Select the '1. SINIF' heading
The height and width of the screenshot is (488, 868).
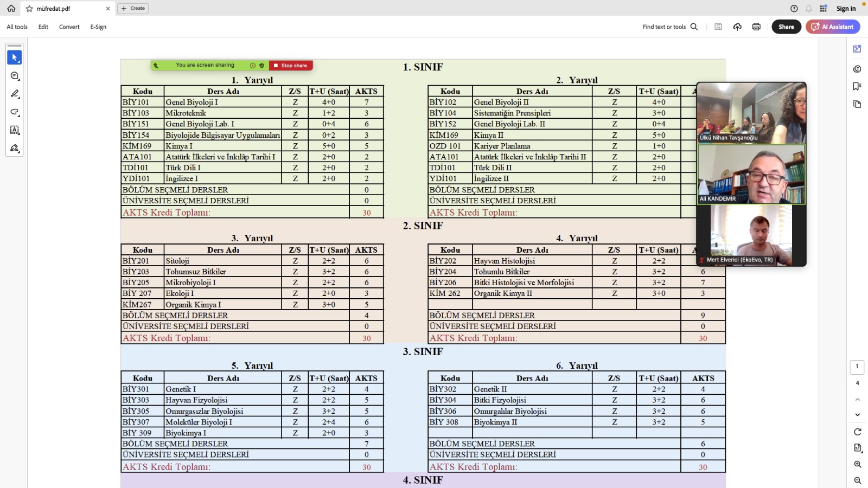click(423, 67)
